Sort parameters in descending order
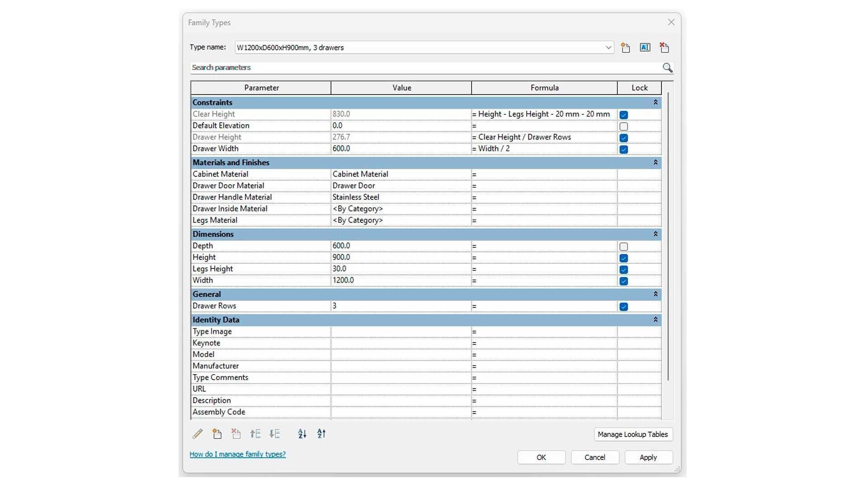The image size is (868, 488). pyautogui.click(x=321, y=434)
